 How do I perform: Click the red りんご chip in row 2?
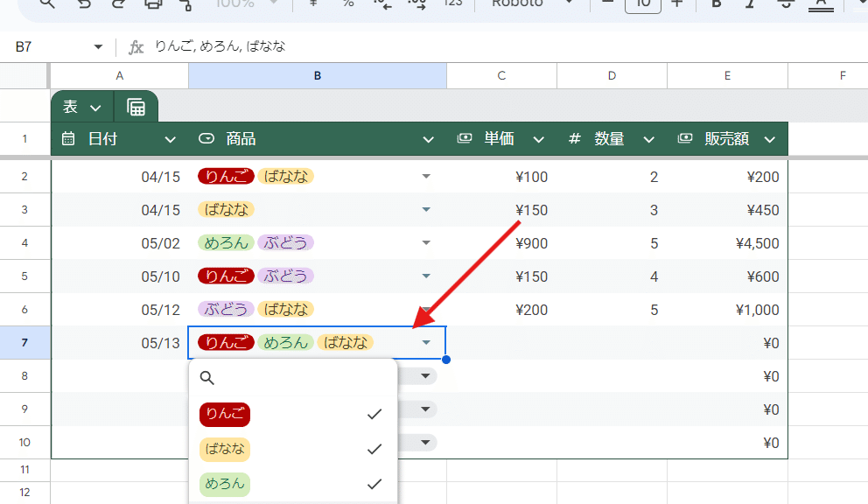click(226, 176)
